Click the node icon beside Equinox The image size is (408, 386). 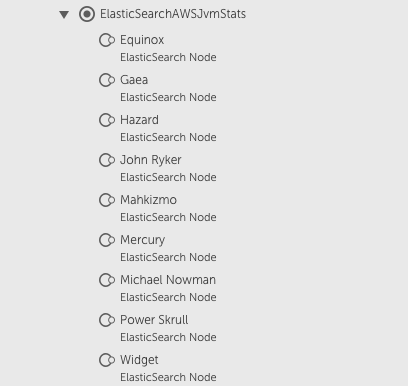[107, 40]
